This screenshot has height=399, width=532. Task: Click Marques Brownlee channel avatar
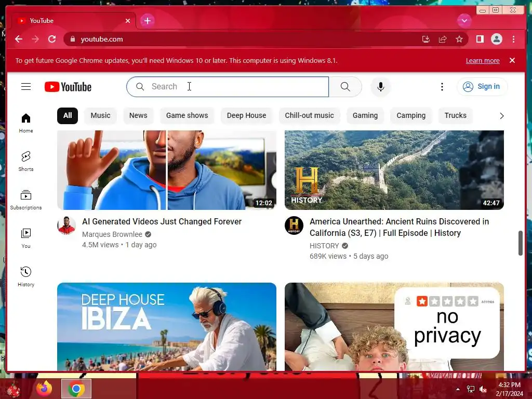click(x=66, y=225)
